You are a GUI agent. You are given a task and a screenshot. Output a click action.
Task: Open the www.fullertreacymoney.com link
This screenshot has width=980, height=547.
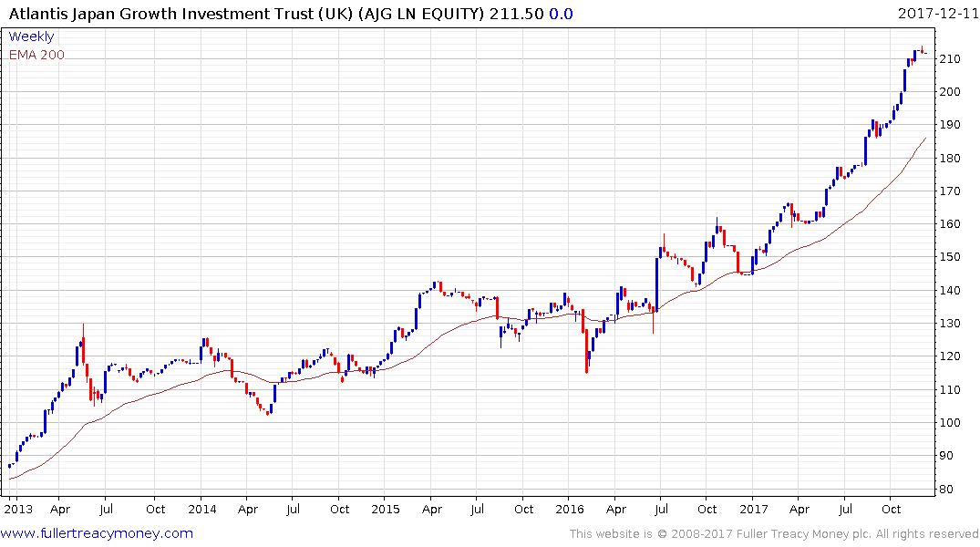tap(97, 533)
